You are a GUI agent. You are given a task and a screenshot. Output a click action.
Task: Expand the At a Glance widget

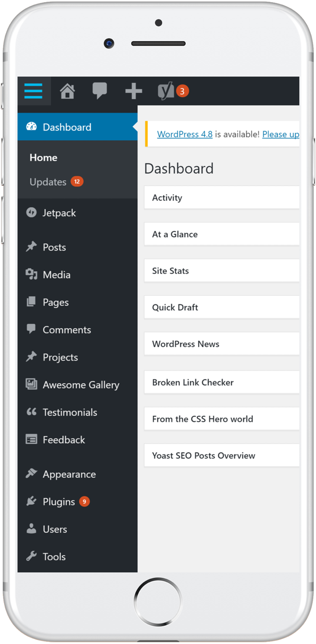coord(222,234)
